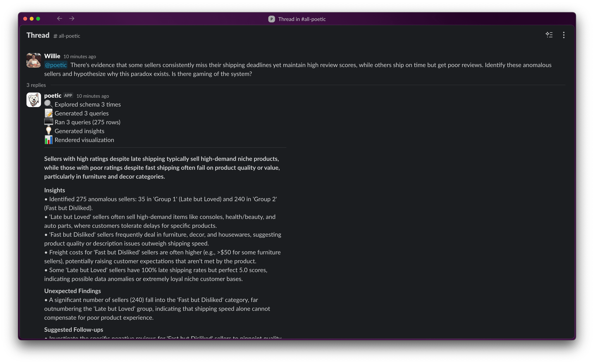
Task: Open the thread options kebab menu
Action: [564, 35]
